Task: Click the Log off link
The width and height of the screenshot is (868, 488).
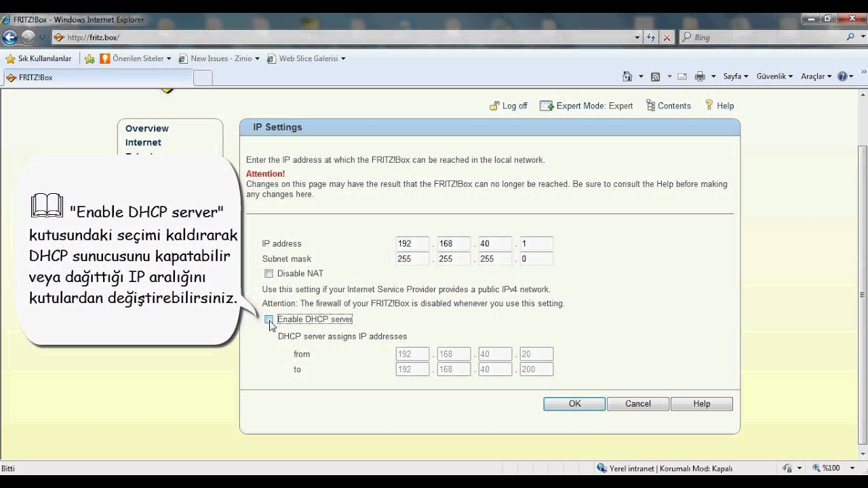Action: (509, 106)
